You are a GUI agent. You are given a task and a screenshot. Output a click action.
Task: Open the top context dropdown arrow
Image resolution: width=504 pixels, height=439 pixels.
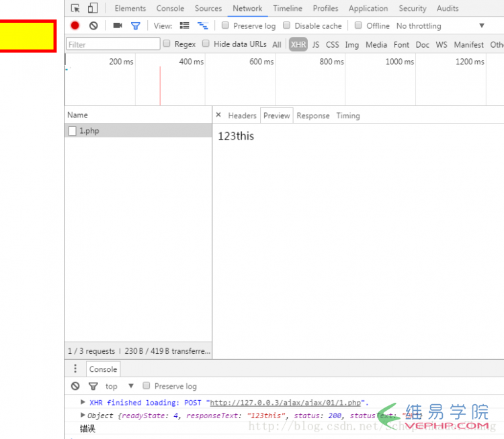tap(131, 386)
